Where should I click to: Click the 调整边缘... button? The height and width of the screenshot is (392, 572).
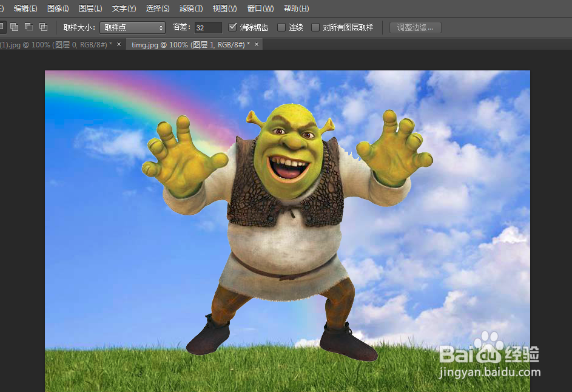tap(415, 27)
